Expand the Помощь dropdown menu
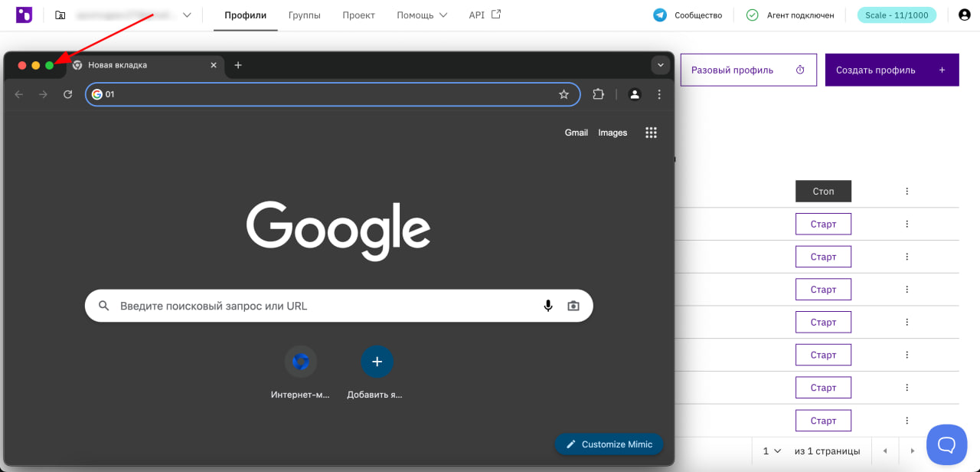Screen dimensions: 980x472 click(x=422, y=15)
